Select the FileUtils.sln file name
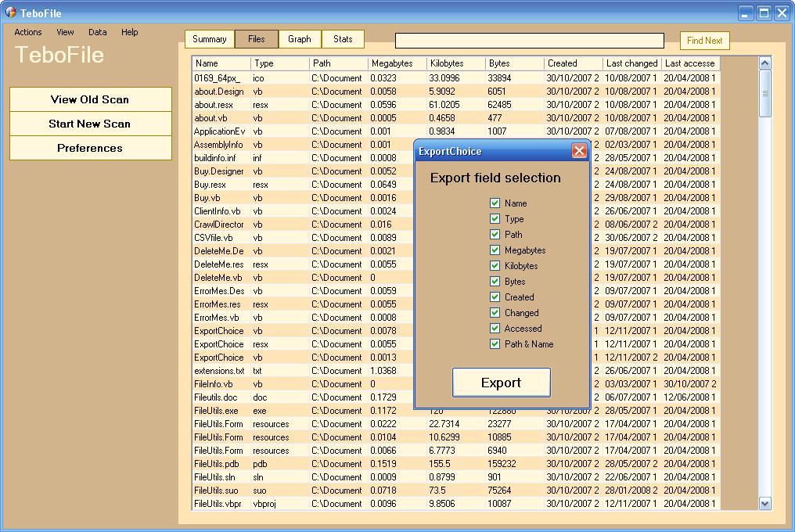The image size is (795, 532). click(x=215, y=477)
